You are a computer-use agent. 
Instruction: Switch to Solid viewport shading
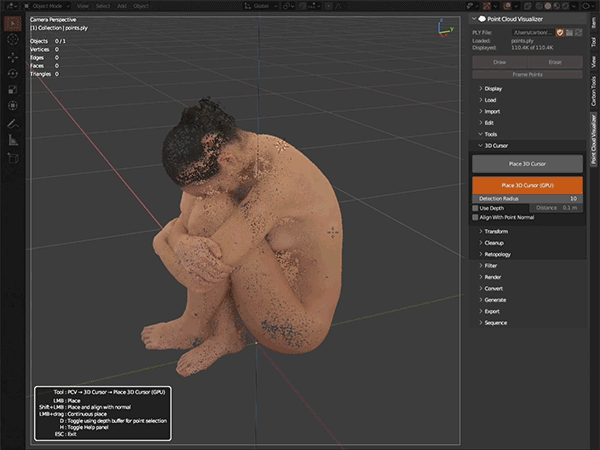tap(548, 6)
